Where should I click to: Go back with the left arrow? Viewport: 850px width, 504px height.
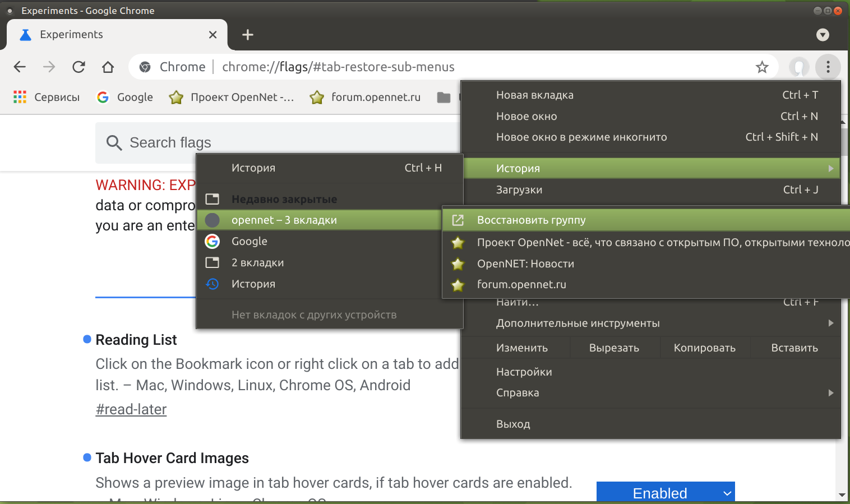click(x=20, y=67)
